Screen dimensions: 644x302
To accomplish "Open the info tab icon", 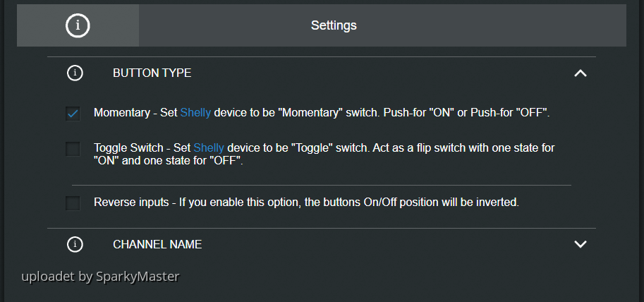I will click(78, 25).
